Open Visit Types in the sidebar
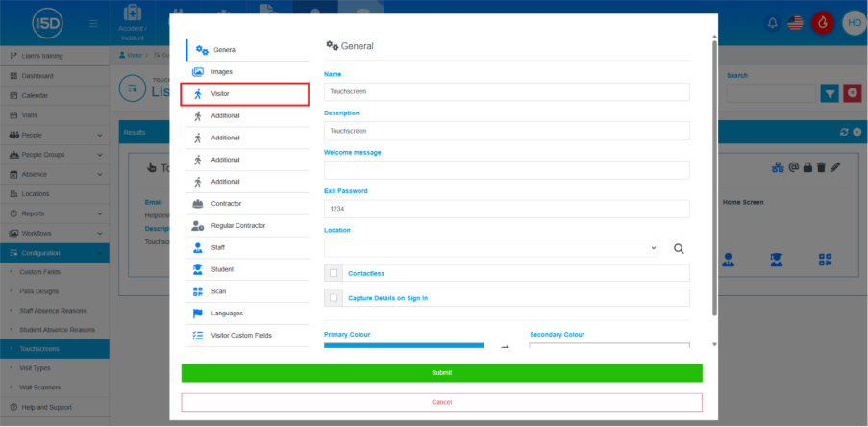The image size is (868, 427). pyautogui.click(x=35, y=368)
